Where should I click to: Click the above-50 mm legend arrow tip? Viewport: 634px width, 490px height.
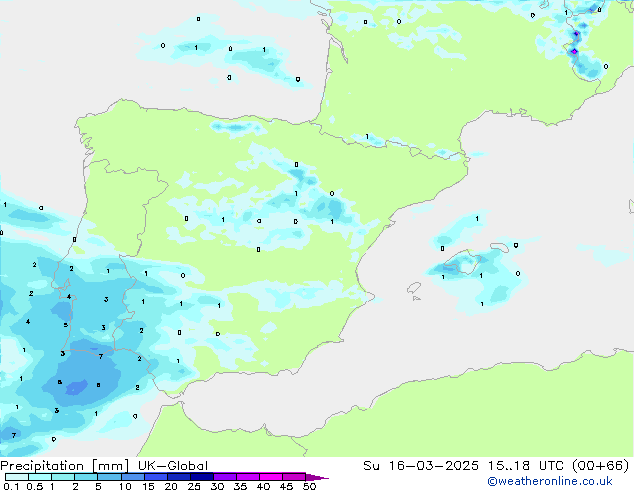point(317,477)
